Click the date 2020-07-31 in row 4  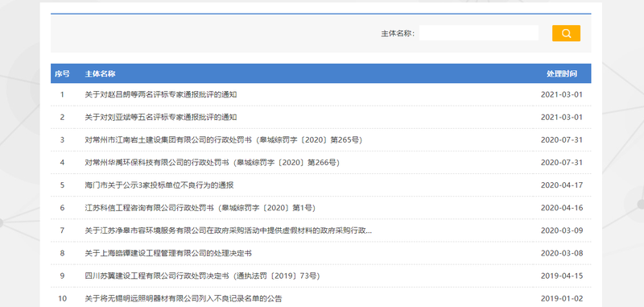pyautogui.click(x=562, y=162)
